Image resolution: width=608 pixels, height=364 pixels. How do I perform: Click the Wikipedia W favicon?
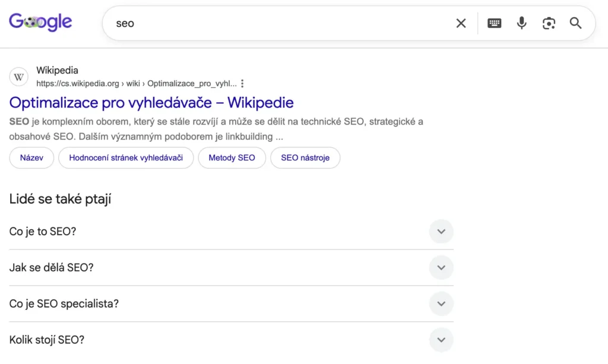pyautogui.click(x=18, y=77)
